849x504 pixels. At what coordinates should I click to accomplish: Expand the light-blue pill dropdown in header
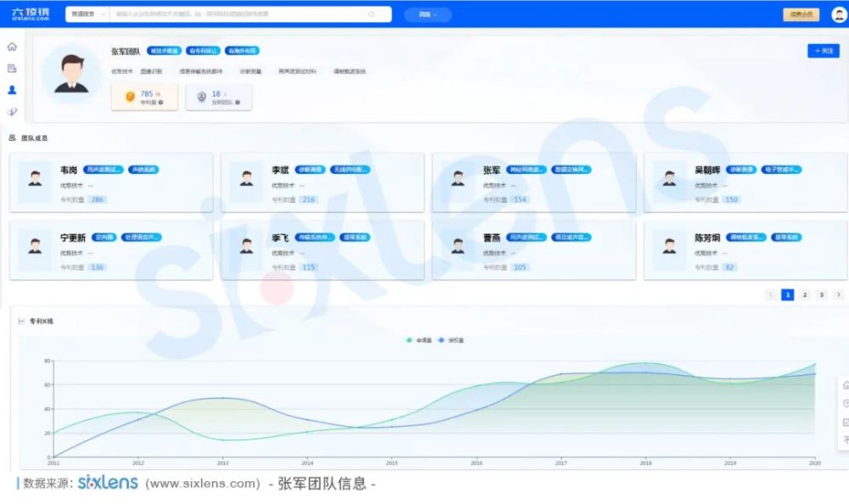(x=428, y=14)
